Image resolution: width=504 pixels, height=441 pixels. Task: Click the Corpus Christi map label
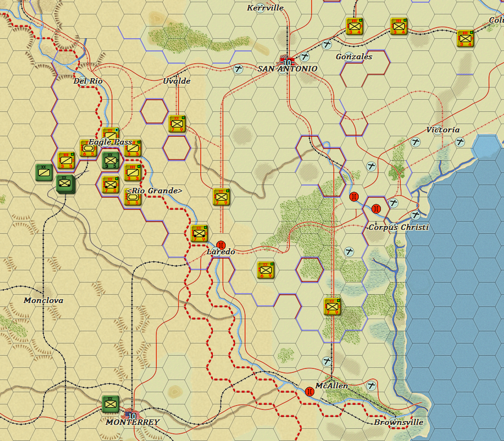(399, 227)
